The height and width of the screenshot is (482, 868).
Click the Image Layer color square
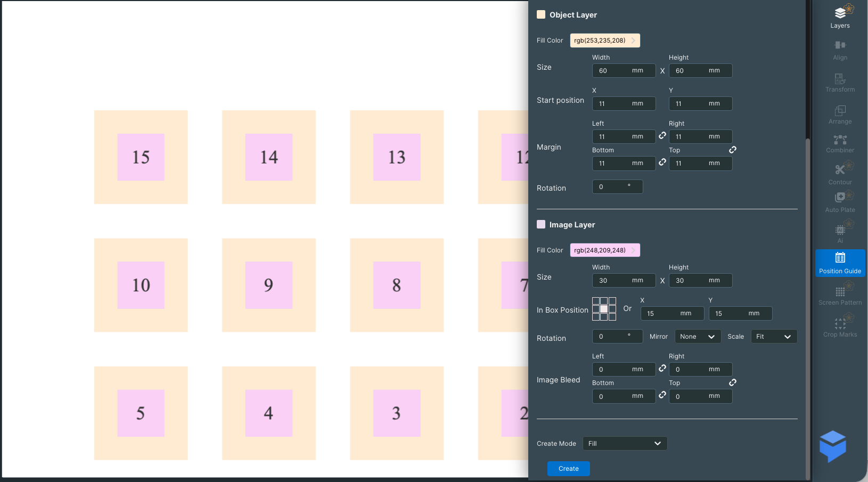click(541, 224)
